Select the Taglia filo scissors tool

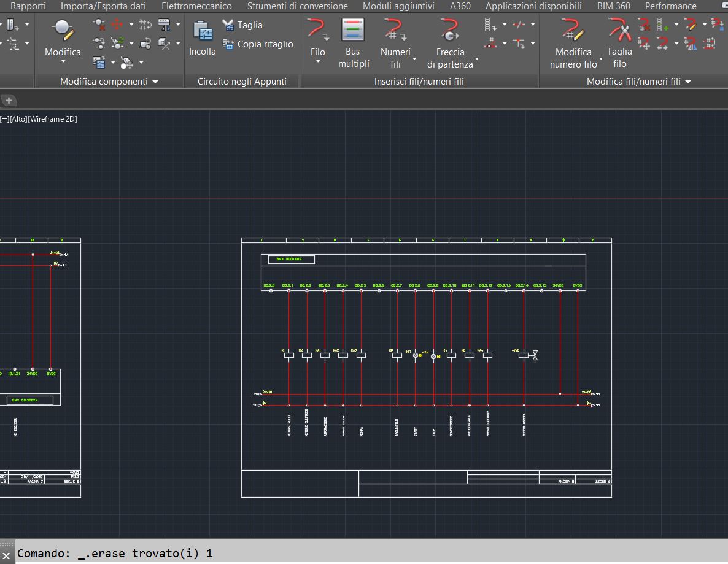[619, 31]
